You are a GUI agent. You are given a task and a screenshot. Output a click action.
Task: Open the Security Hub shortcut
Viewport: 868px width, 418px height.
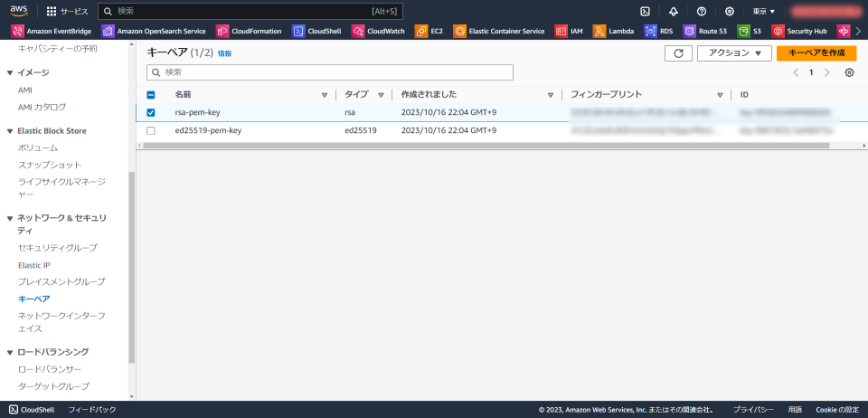point(799,31)
